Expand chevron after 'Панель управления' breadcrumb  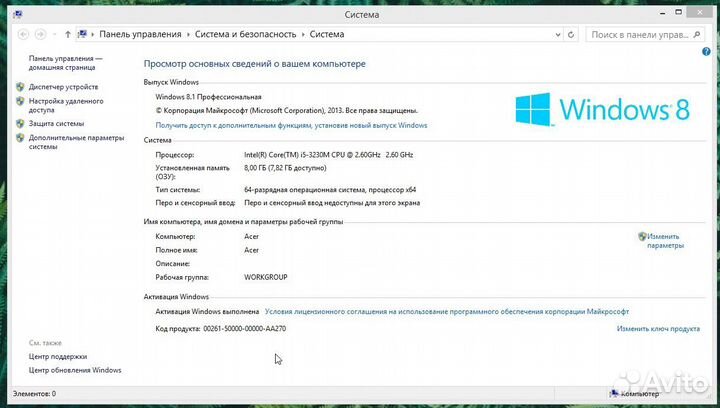[188, 34]
